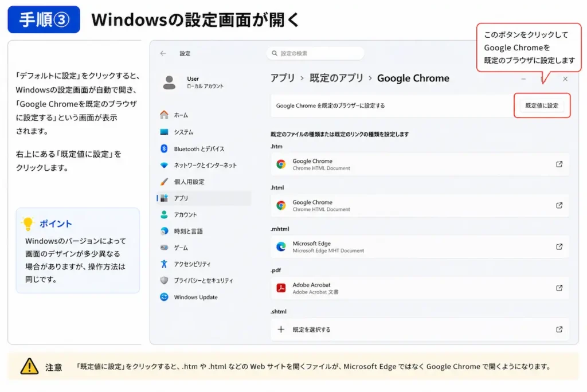
Task: Click the magnifier icon in search box
Action: pos(275,53)
